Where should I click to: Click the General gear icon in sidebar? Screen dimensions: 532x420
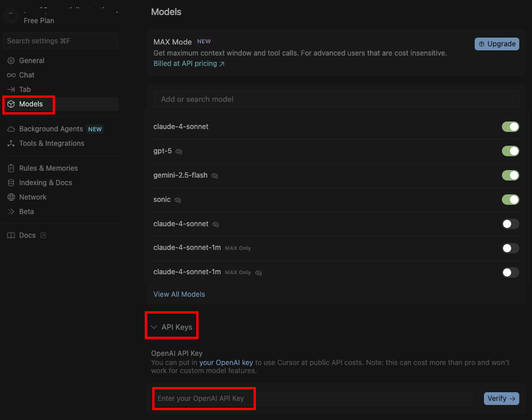click(x=11, y=61)
